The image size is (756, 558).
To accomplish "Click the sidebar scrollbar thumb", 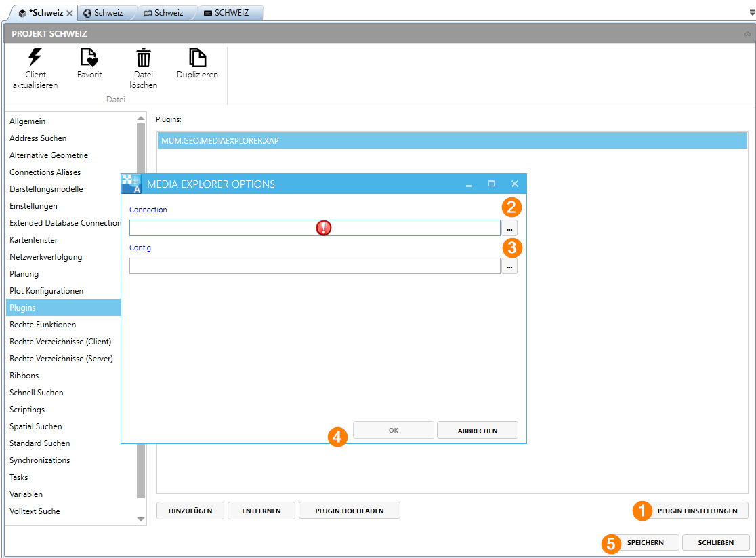I will coord(141,311).
